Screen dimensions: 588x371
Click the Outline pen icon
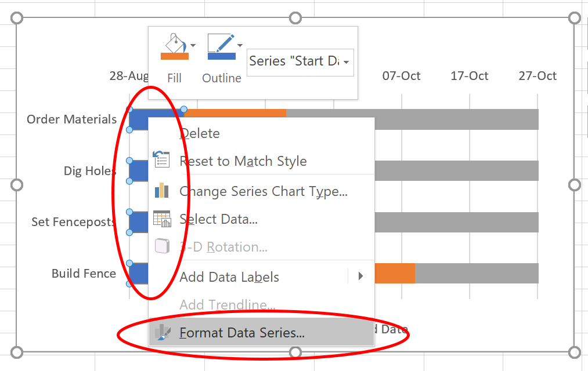(221, 43)
